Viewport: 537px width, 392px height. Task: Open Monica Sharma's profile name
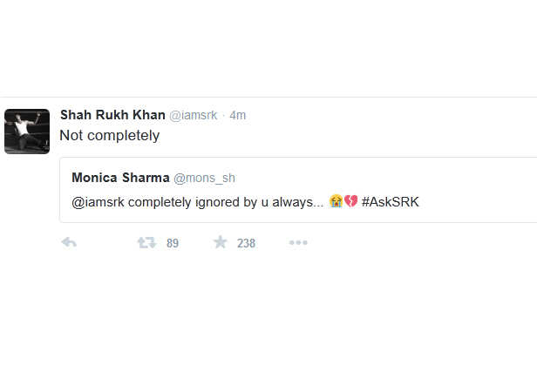coord(120,178)
